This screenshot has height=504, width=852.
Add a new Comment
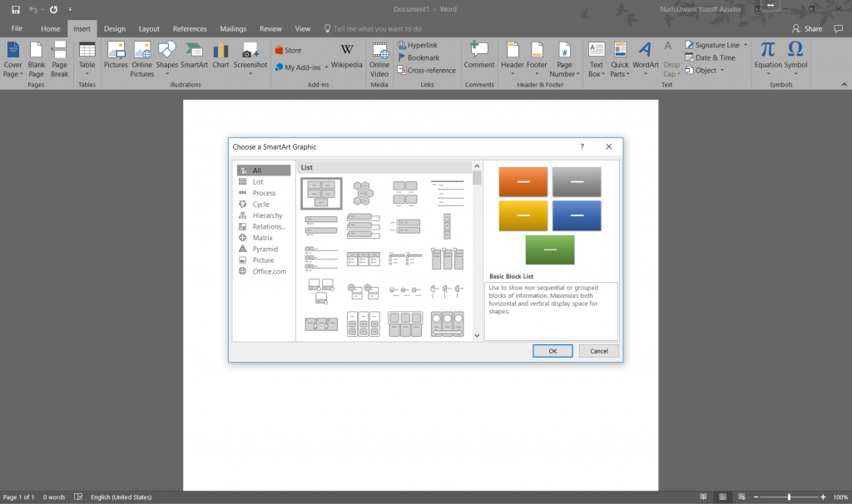tap(479, 58)
